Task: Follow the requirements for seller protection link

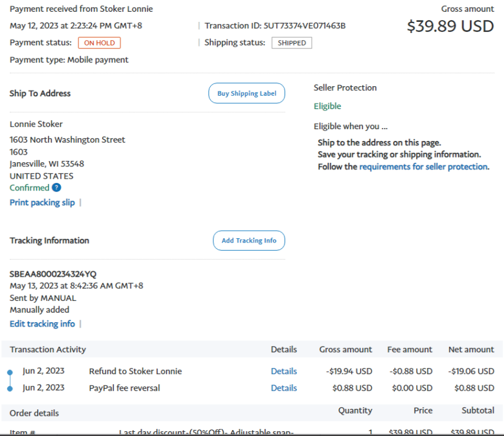Action: 423,167
